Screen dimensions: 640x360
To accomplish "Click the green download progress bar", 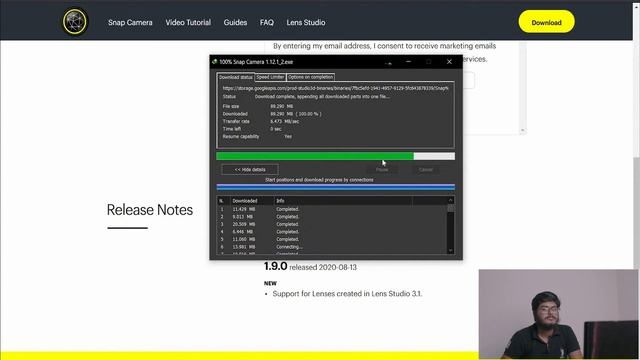I will click(x=336, y=156).
